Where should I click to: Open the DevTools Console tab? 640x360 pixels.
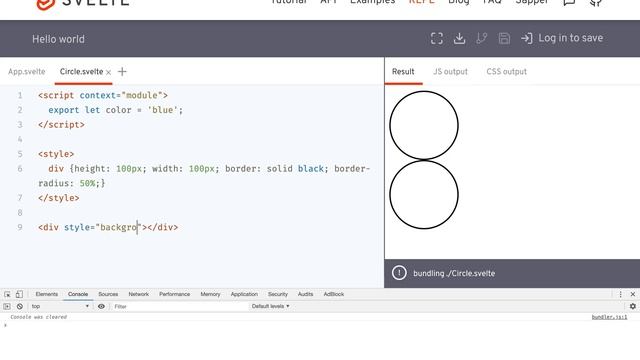coord(78,294)
